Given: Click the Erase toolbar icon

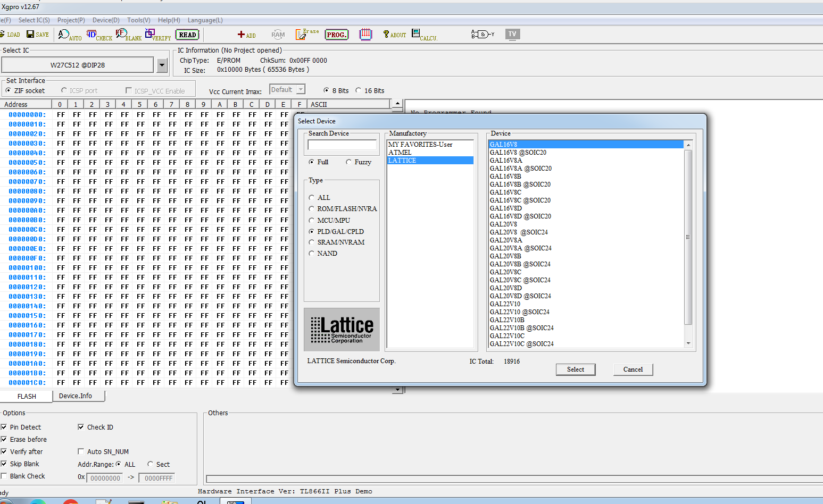Looking at the screenshot, I should pos(307,35).
